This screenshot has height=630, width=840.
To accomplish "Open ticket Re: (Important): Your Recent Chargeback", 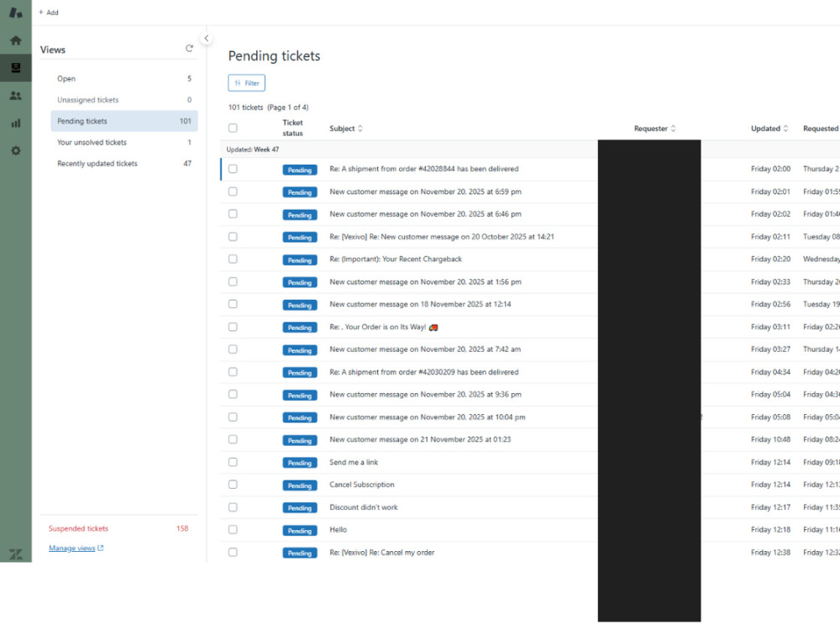I will (x=396, y=259).
